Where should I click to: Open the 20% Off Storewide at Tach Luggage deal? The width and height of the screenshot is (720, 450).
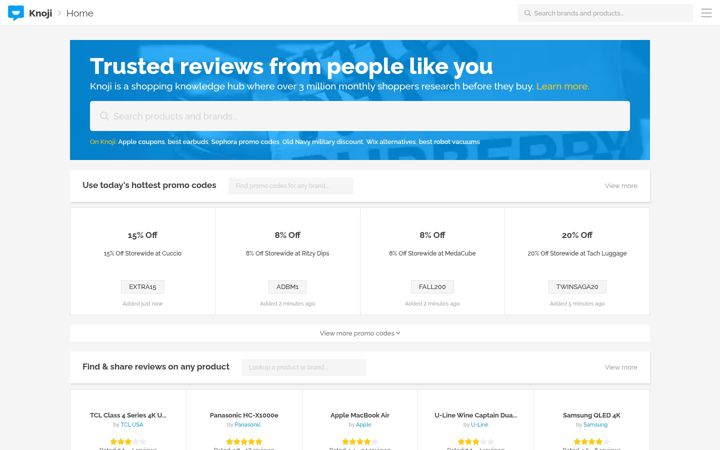(x=577, y=253)
